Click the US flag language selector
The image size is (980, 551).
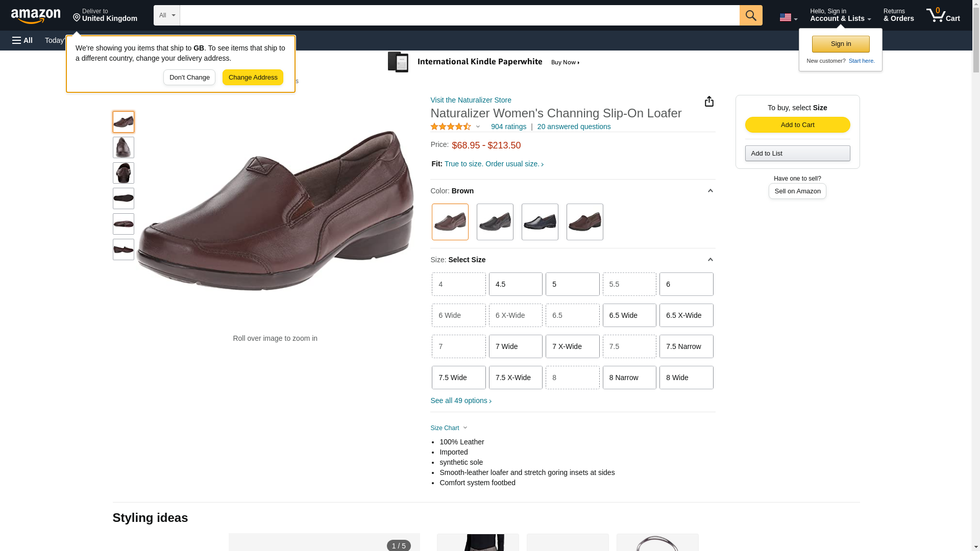tap(788, 17)
